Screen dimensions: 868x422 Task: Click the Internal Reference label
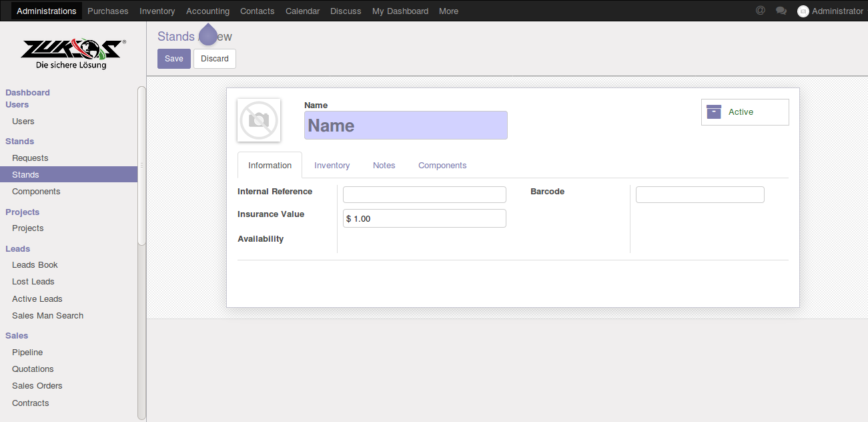(275, 192)
